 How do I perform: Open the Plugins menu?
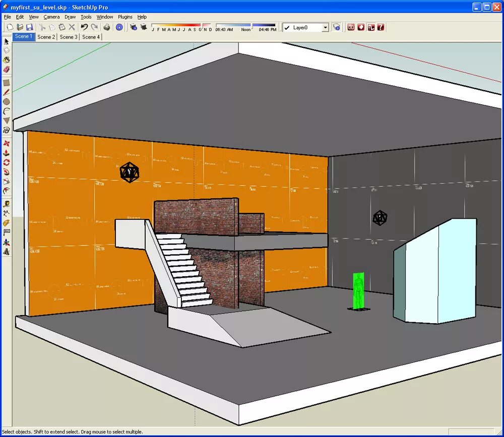[125, 17]
